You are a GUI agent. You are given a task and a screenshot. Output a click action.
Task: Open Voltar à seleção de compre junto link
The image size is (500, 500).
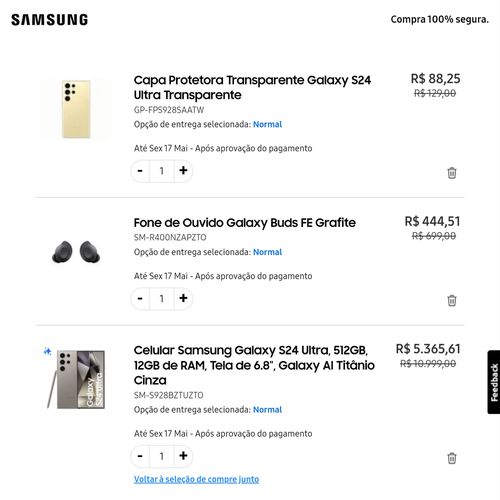coord(196,479)
